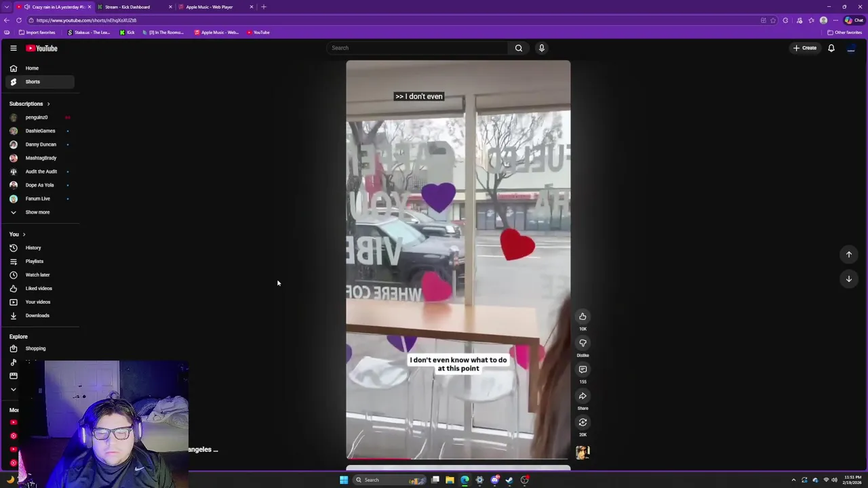The image size is (868, 488).
Task: Open Fanum Live channel
Action: (x=39, y=199)
